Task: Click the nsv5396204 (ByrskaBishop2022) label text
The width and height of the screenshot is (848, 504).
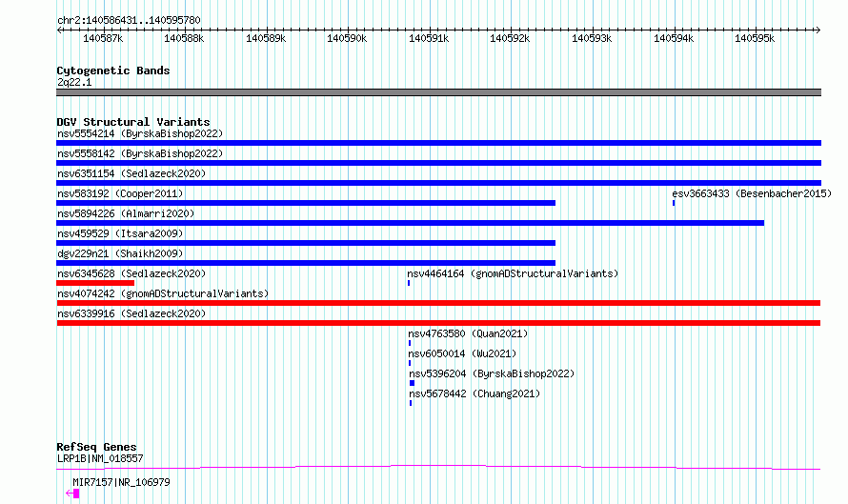Action: tap(492, 373)
